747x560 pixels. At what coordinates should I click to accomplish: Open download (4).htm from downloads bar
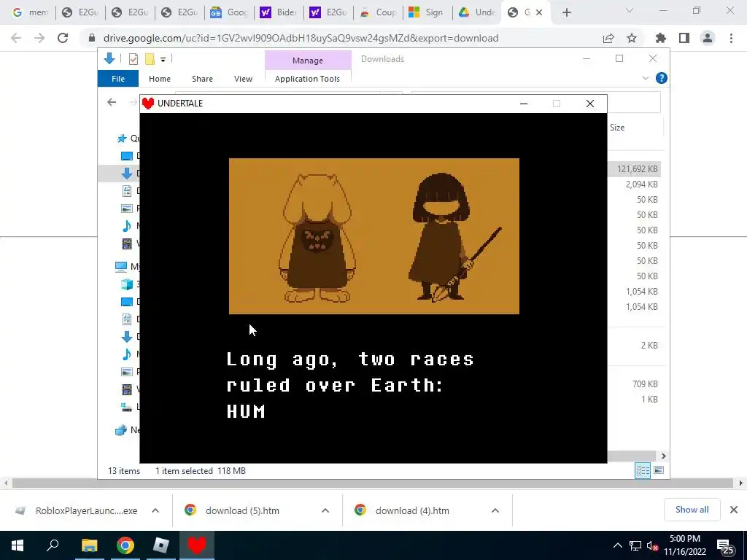403,510
